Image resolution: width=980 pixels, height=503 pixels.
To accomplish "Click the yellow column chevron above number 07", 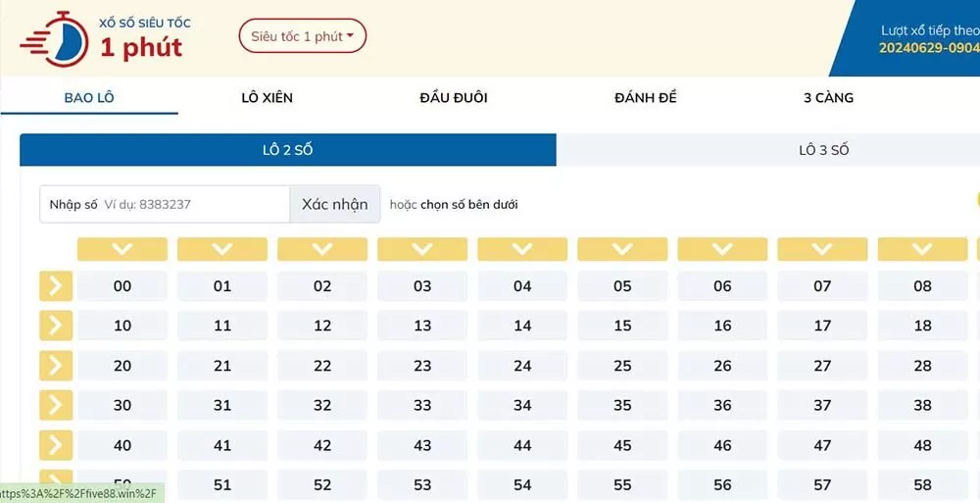I will pyautogui.click(x=822, y=249).
